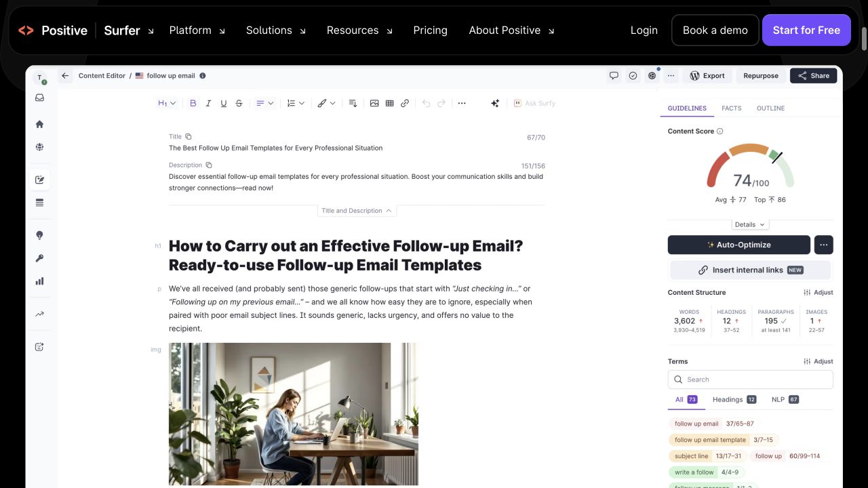Insert an image from the toolbar

374,103
